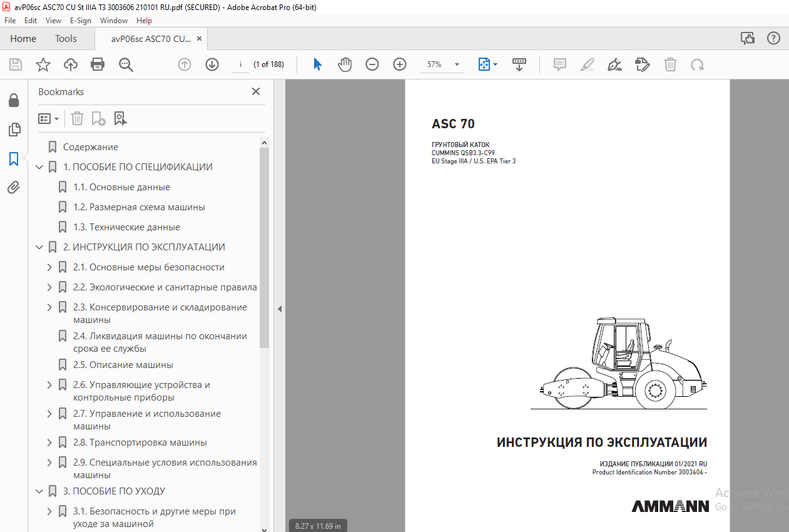Click the trash delete icon in toolbar
789x532 pixels.
coord(670,64)
